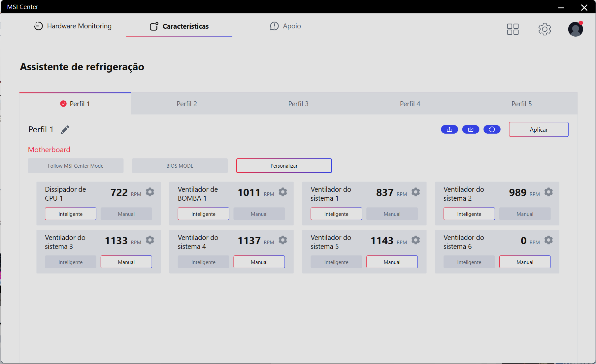Choose BIOS MODE
The height and width of the screenshot is (364, 596).
click(x=180, y=166)
